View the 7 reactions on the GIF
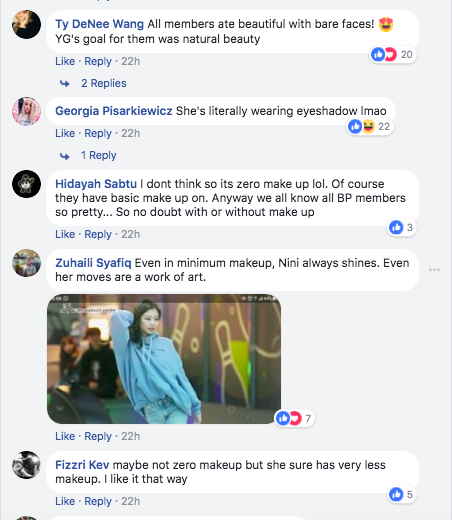The height and width of the screenshot is (520, 452). pos(294,418)
